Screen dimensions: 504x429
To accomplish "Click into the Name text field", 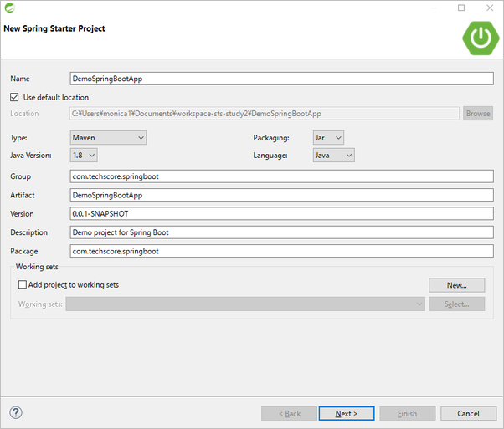I will [282, 79].
